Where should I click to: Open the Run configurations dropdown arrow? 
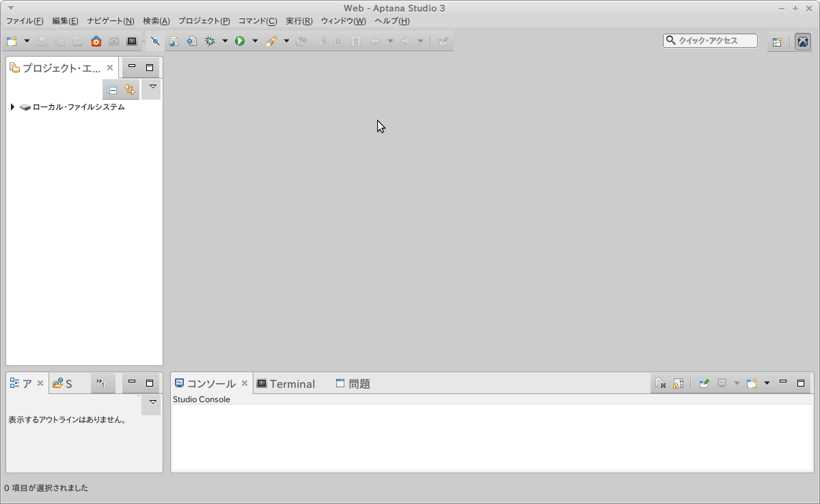255,41
